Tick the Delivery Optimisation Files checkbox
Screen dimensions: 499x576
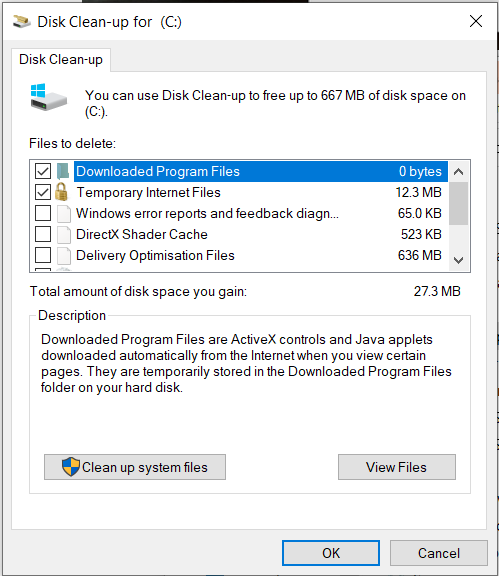pos(43,255)
